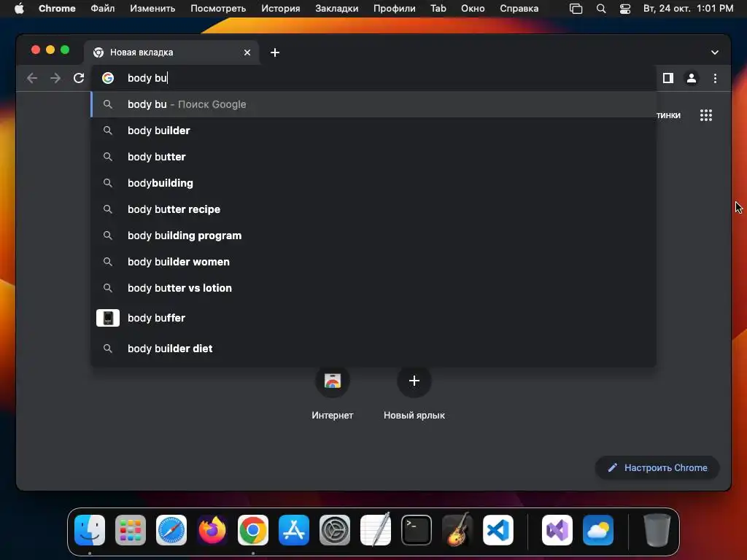
Task: Choose the 'body butter' suggestion
Action: 373,157
